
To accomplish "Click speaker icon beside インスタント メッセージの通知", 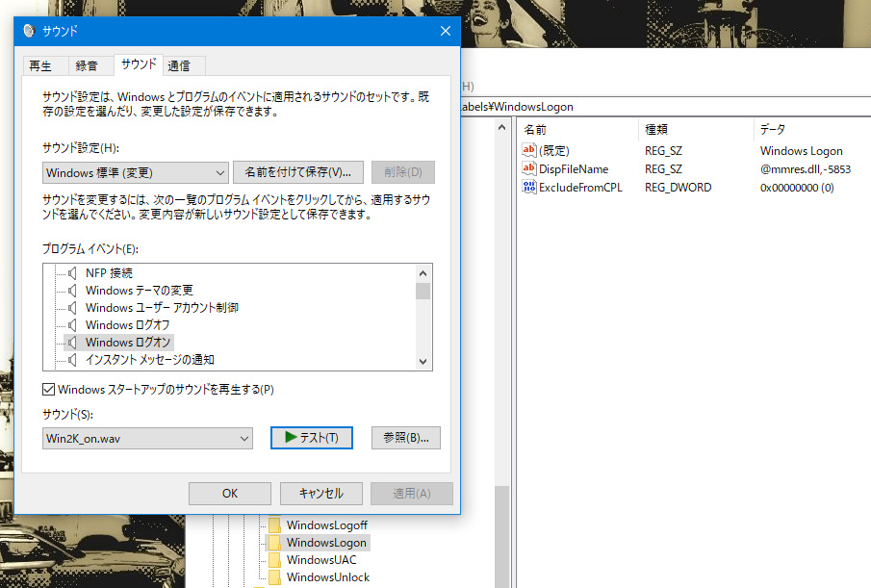I will tap(72, 360).
